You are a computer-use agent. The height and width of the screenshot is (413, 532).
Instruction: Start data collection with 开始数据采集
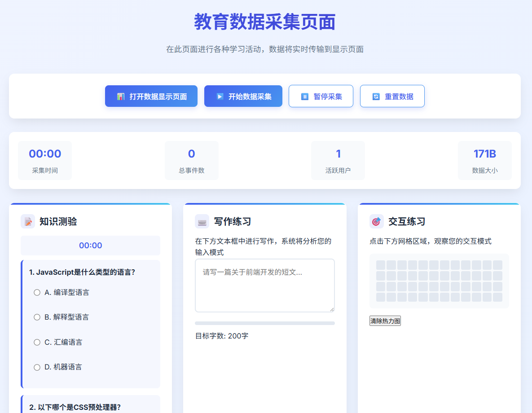pyautogui.click(x=243, y=96)
